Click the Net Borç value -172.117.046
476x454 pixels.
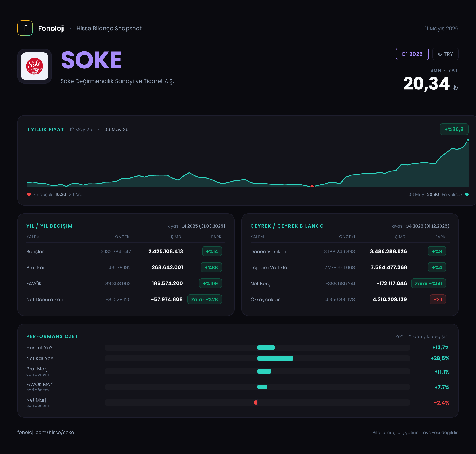click(392, 283)
